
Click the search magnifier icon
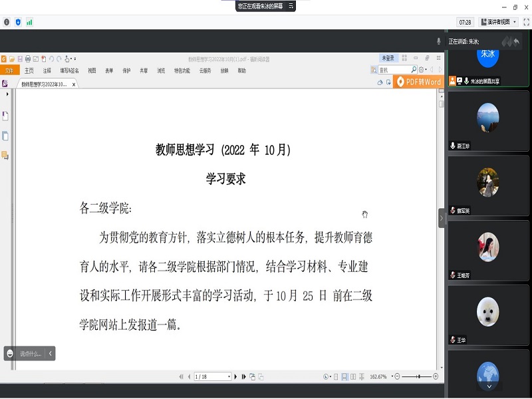click(x=414, y=70)
